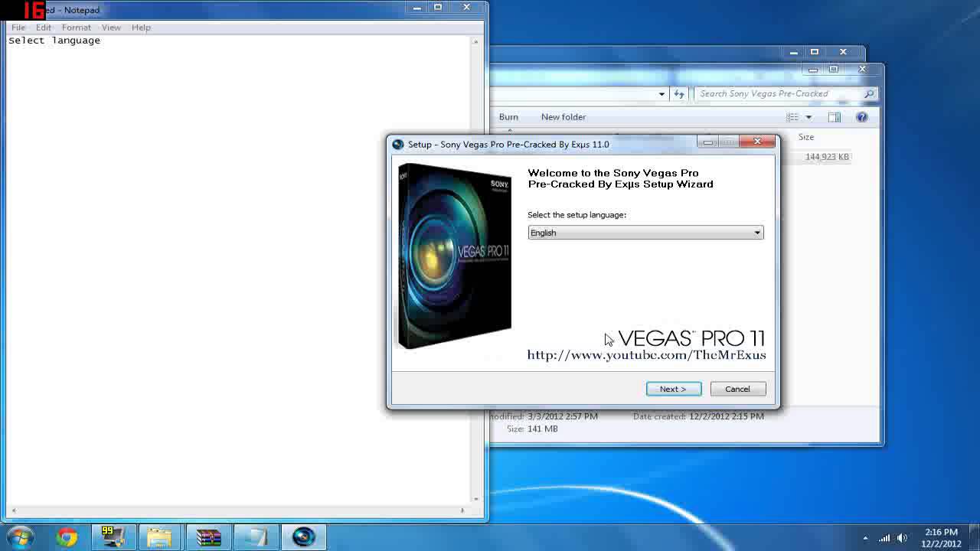Minimize the Notepad window

[417, 8]
